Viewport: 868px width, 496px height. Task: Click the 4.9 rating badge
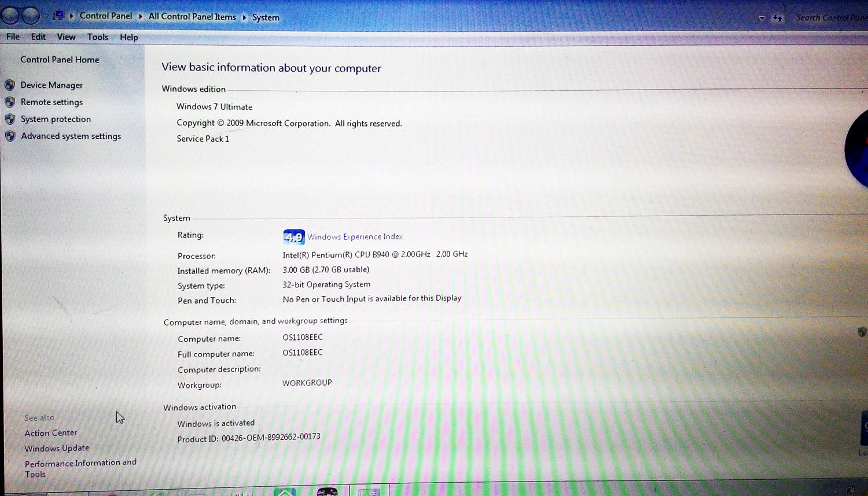[293, 236]
